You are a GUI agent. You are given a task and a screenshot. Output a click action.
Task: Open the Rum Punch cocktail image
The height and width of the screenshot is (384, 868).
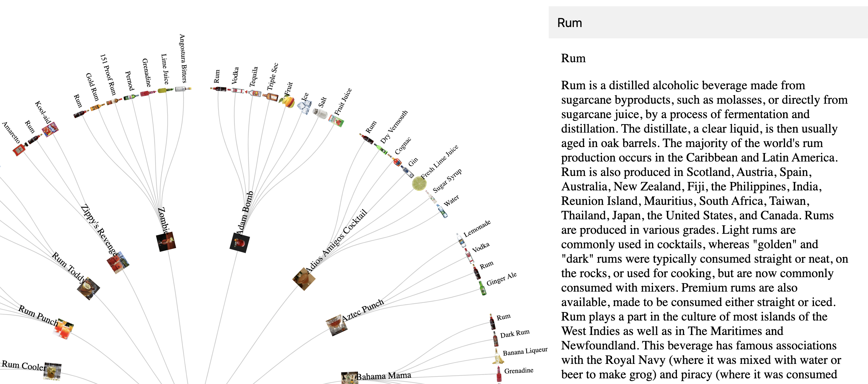click(x=63, y=328)
